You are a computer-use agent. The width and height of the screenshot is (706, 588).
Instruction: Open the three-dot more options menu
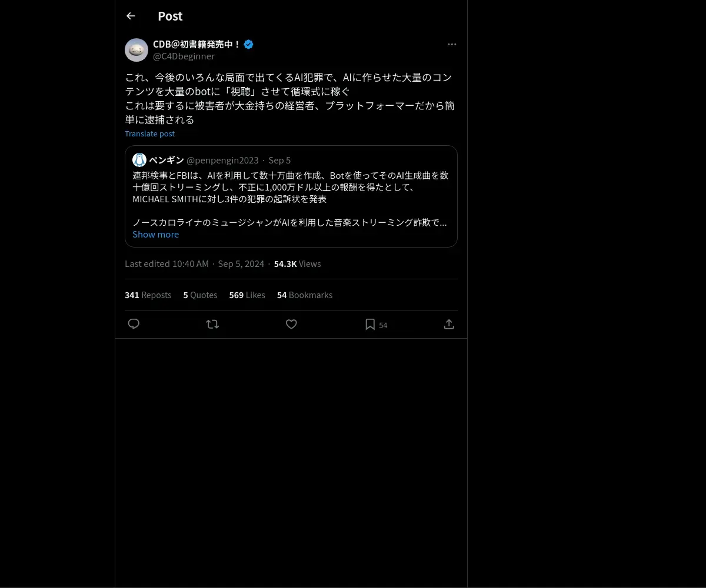(452, 44)
